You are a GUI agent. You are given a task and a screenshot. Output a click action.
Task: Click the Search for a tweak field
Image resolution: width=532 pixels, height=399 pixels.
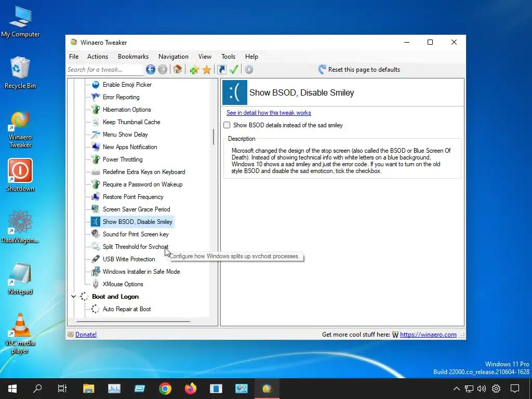pyautogui.click(x=104, y=70)
